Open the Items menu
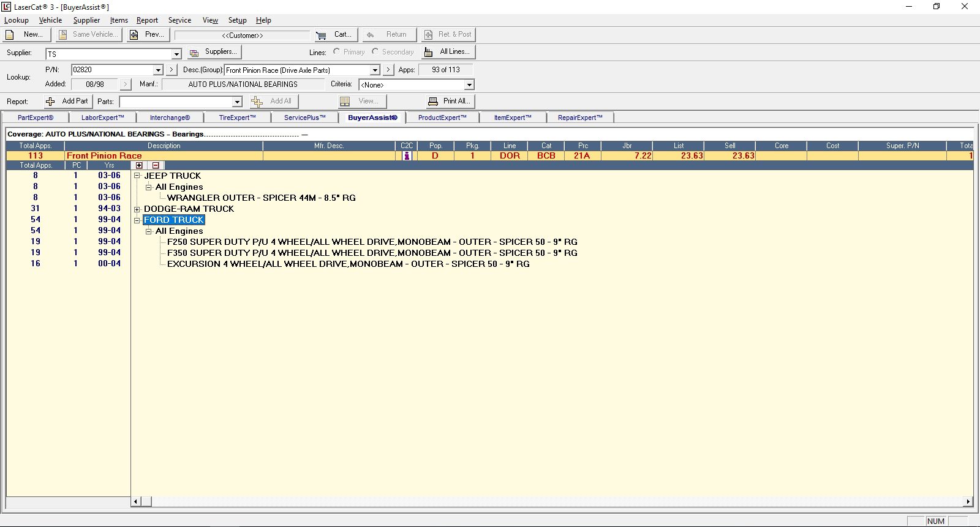980x527 pixels. 119,20
